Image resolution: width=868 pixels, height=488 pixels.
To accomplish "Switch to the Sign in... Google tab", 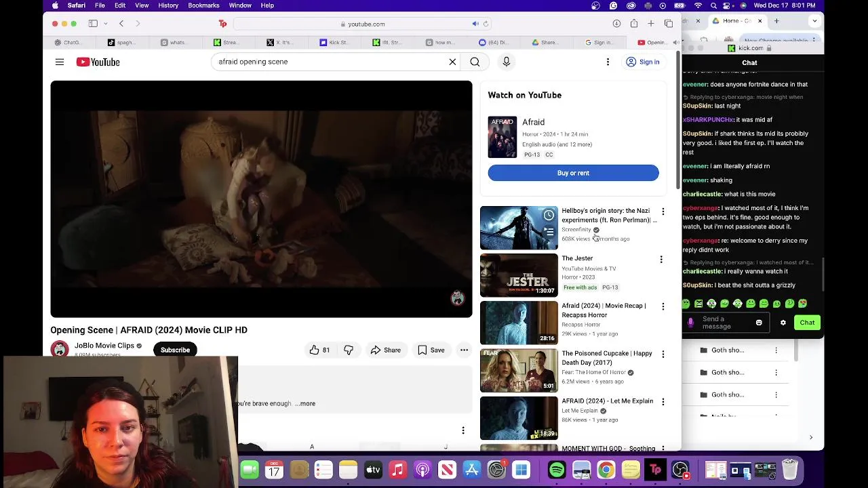I will coord(599,42).
